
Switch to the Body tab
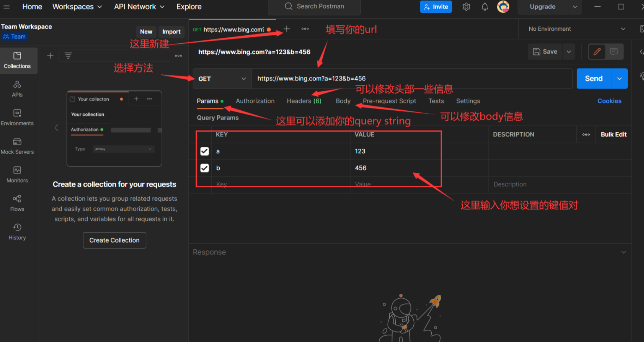click(343, 101)
